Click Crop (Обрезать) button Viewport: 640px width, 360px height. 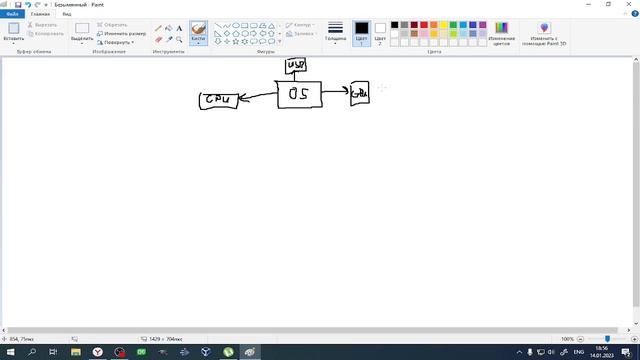112,25
